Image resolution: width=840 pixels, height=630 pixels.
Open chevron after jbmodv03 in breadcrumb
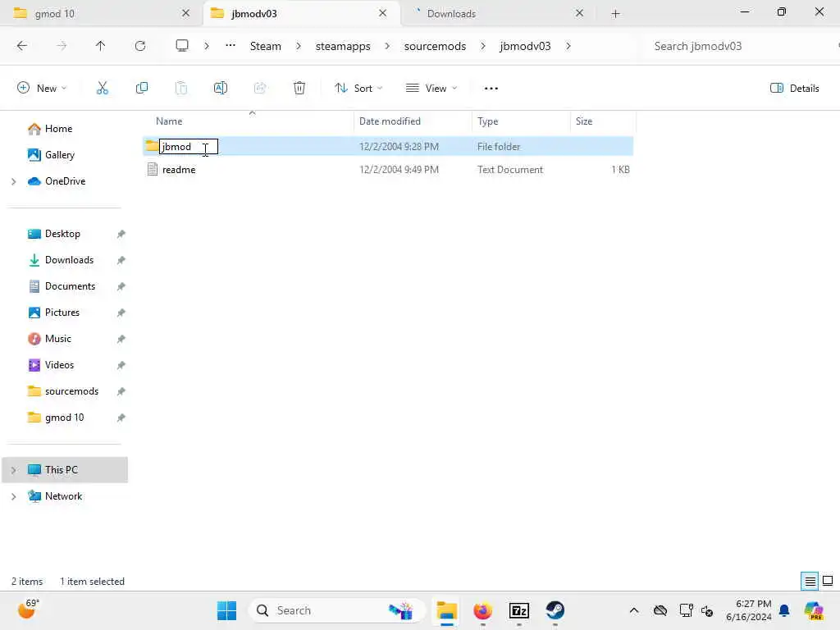568,46
